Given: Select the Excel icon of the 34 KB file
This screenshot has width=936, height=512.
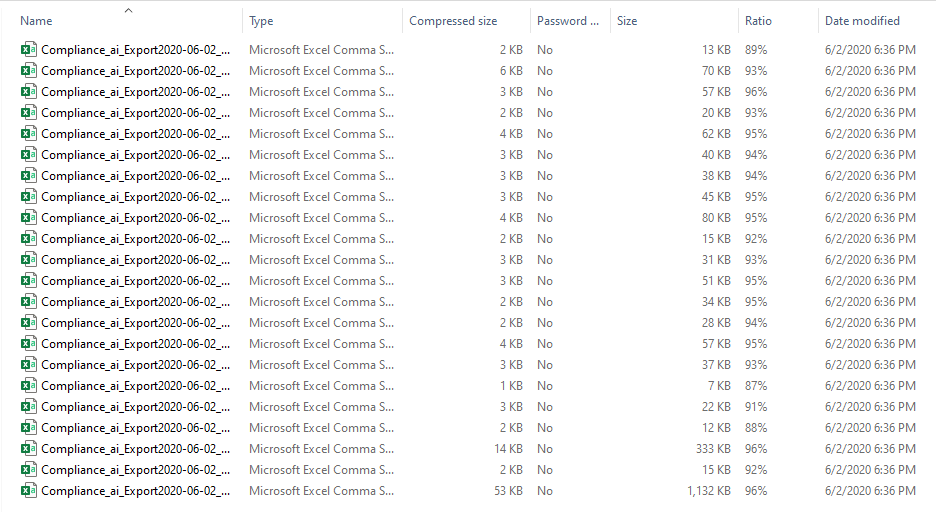Looking at the screenshot, I should [28, 302].
